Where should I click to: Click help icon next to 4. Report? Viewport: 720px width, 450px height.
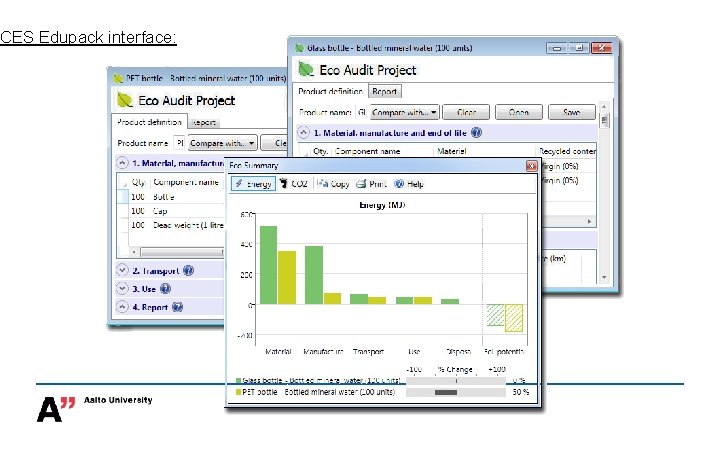(177, 307)
